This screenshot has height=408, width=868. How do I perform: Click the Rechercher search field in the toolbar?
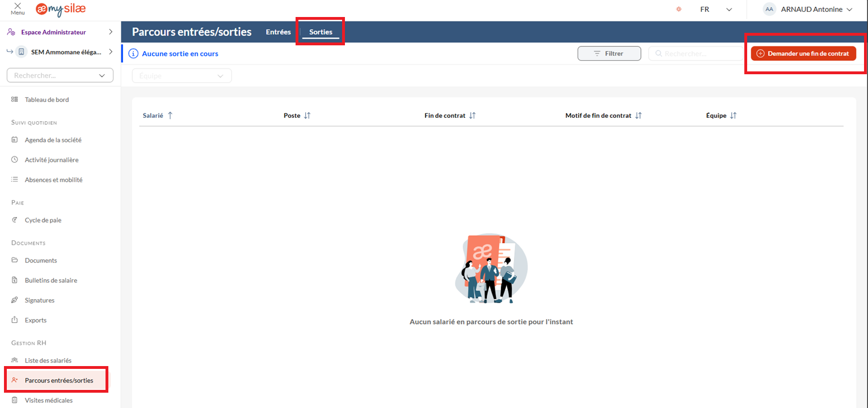[695, 53]
